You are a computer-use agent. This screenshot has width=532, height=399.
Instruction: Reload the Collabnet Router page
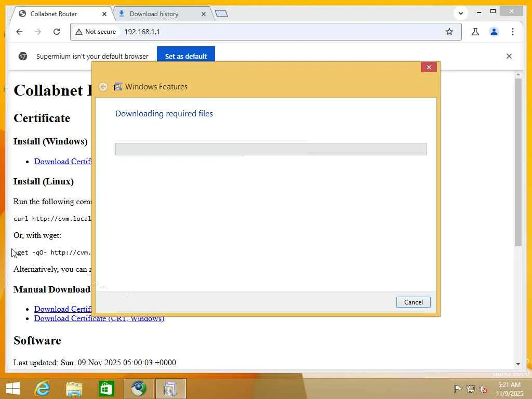point(57,32)
